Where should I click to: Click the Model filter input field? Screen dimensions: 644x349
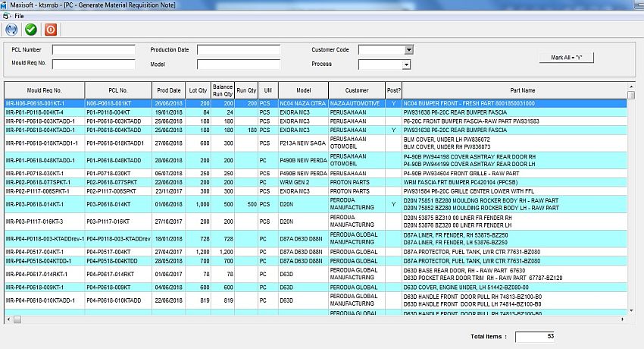pyautogui.click(x=238, y=64)
